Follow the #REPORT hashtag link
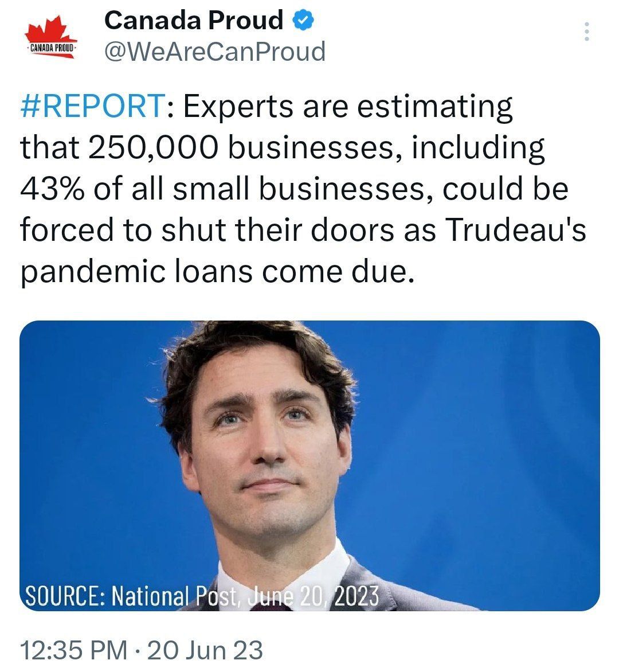This screenshot has width=619, height=672. 92,106
